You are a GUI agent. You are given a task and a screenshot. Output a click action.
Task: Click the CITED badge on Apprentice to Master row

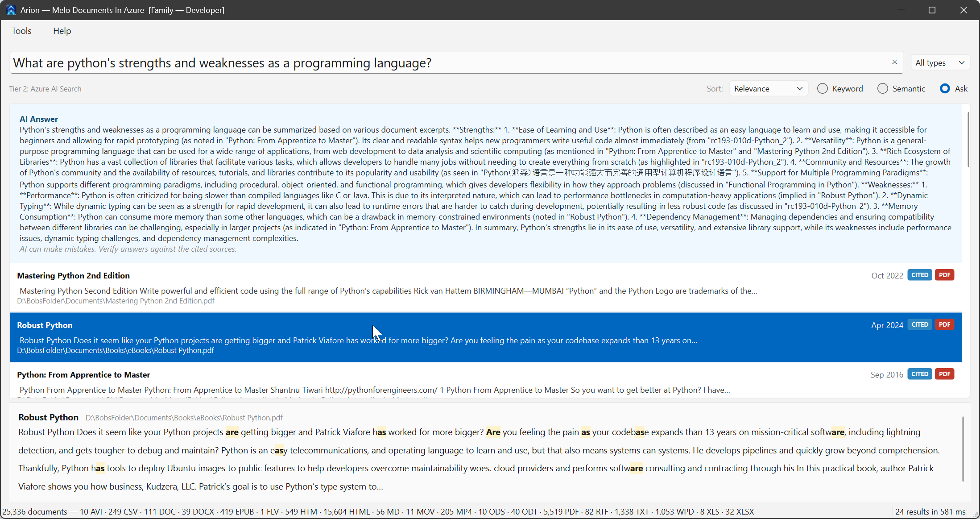(919, 374)
